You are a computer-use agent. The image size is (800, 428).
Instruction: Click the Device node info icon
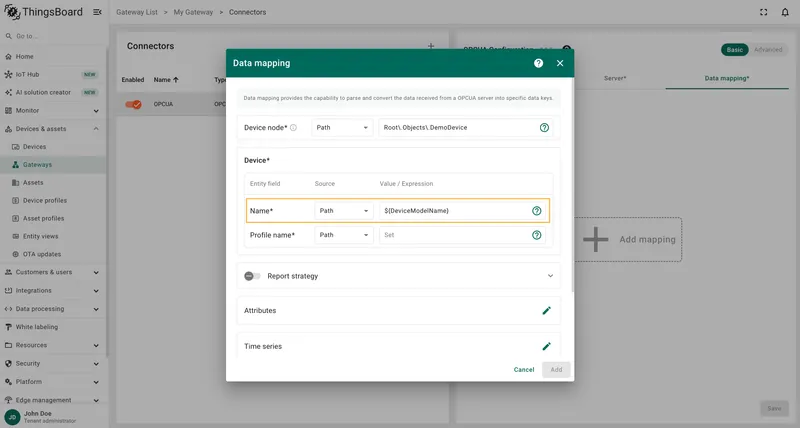click(x=293, y=128)
